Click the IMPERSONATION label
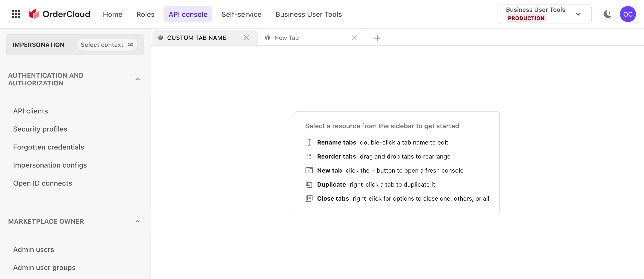644x279 pixels. click(x=39, y=45)
